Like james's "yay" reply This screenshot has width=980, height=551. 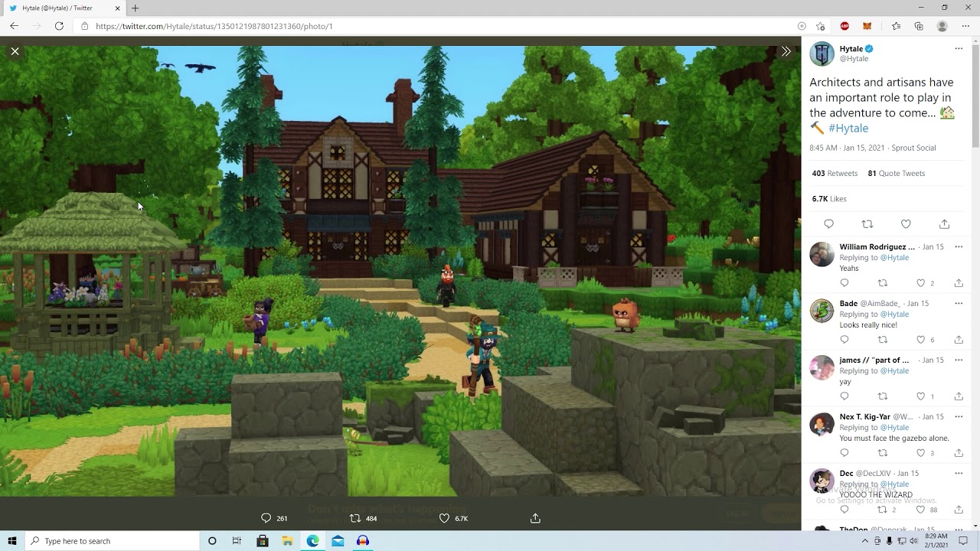tap(921, 396)
